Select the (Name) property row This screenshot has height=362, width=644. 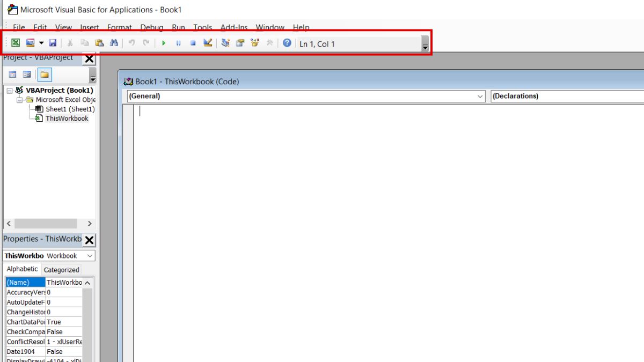(44, 282)
